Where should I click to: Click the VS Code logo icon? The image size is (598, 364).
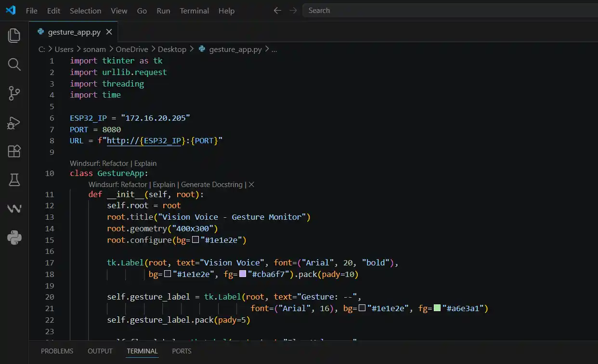pyautogui.click(x=11, y=10)
